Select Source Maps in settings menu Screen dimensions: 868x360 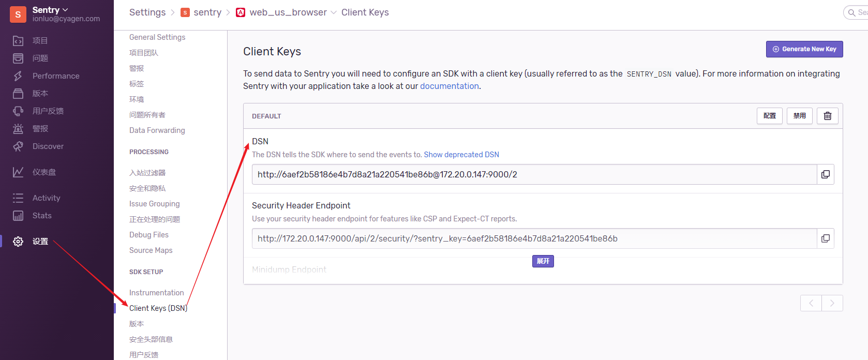(151, 250)
